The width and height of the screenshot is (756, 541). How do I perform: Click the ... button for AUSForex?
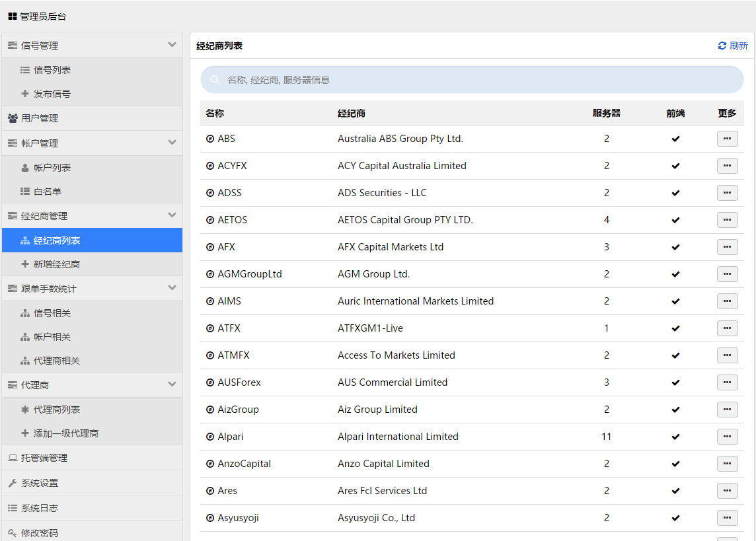tap(727, 382)
